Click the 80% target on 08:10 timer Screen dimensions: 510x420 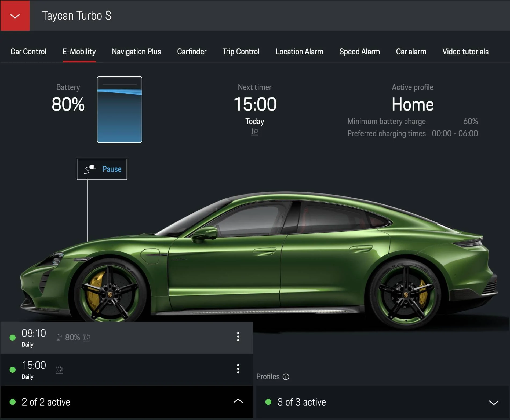click(x=72, y=337)
